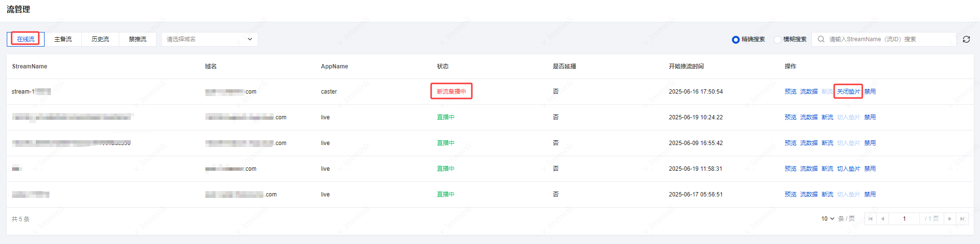This screenshot has height=244, width=980.
Task: Switch to 主备流 tab
Action: pyautogui.click(x=63, y=39)
